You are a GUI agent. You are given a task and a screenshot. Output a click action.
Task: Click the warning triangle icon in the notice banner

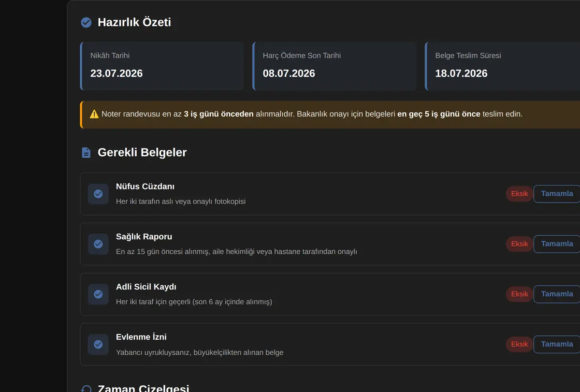pos(94,115)
